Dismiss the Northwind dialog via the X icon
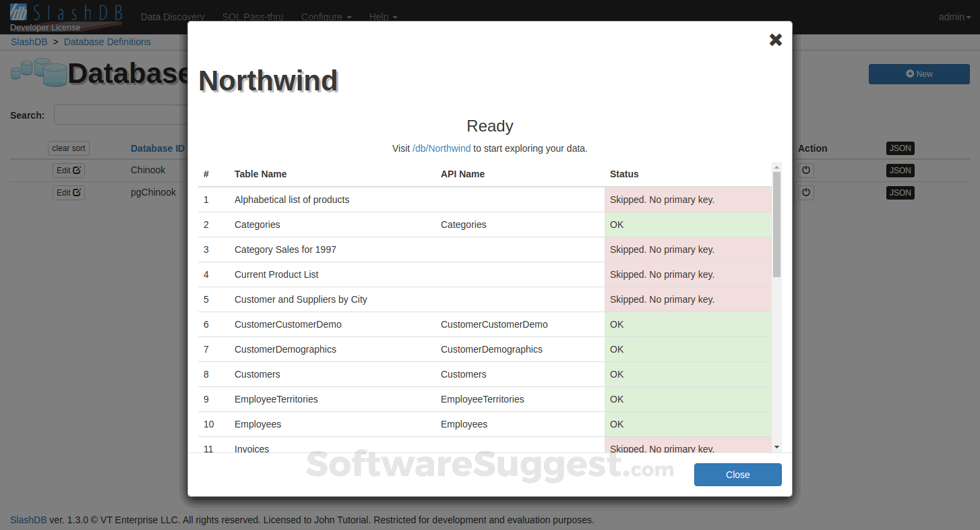Screen dimensions: 980x530 775,39
